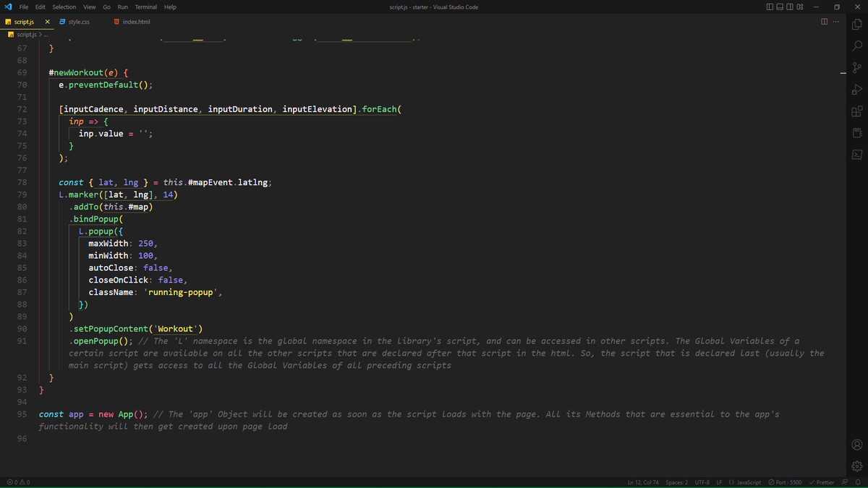
Task: Open the Search view in the activity bar
Action: (x=857, y=46)
